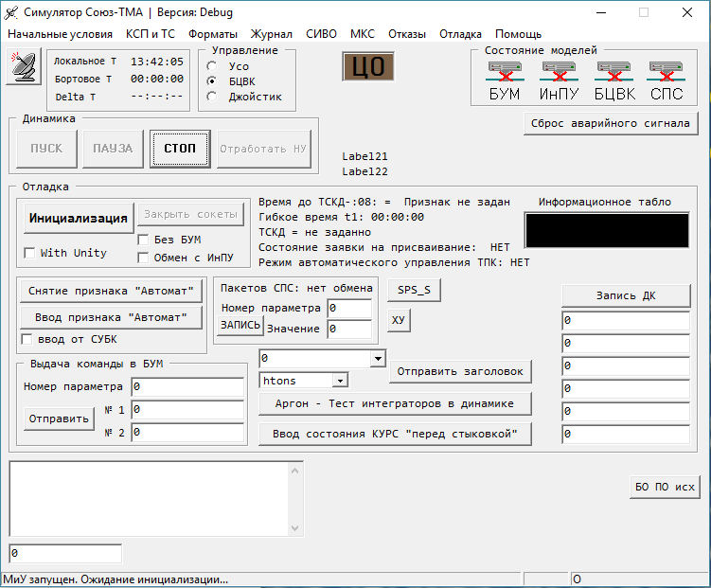Open the Журнал menu

click(x=271, y=34)
